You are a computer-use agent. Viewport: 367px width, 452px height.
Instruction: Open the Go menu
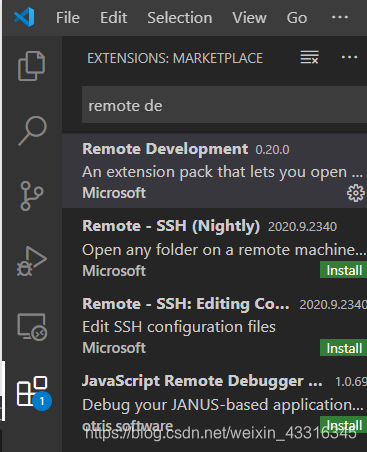click(297, 17)
